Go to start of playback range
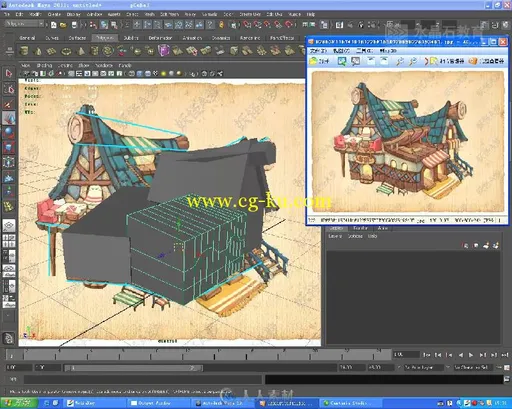 [x=427, y=355]
